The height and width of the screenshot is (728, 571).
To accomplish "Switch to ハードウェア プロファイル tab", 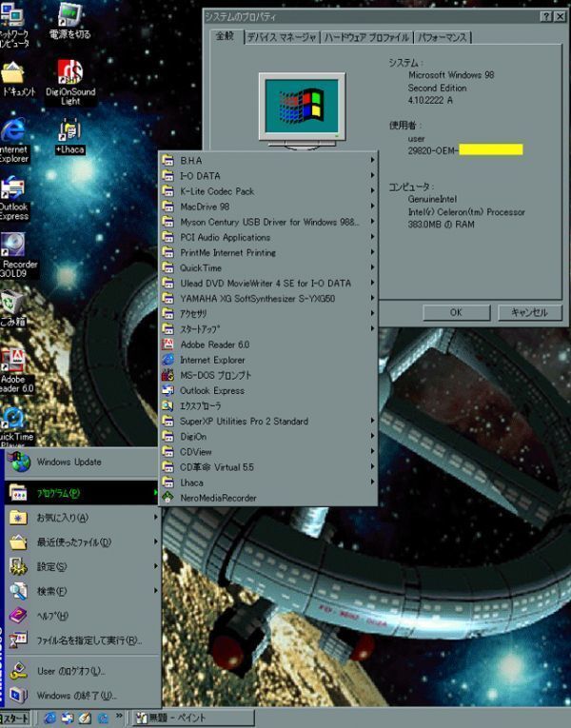I will [x=366, y=38].
